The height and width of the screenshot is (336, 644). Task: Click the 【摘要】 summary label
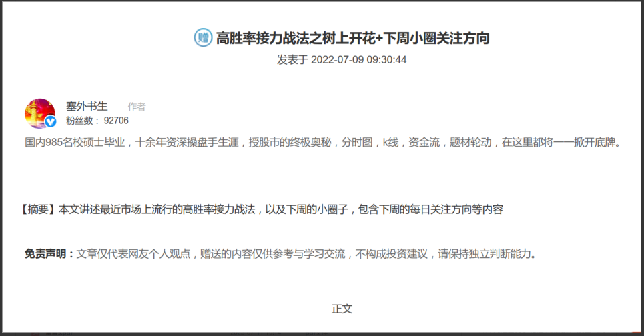pos(38,209)
